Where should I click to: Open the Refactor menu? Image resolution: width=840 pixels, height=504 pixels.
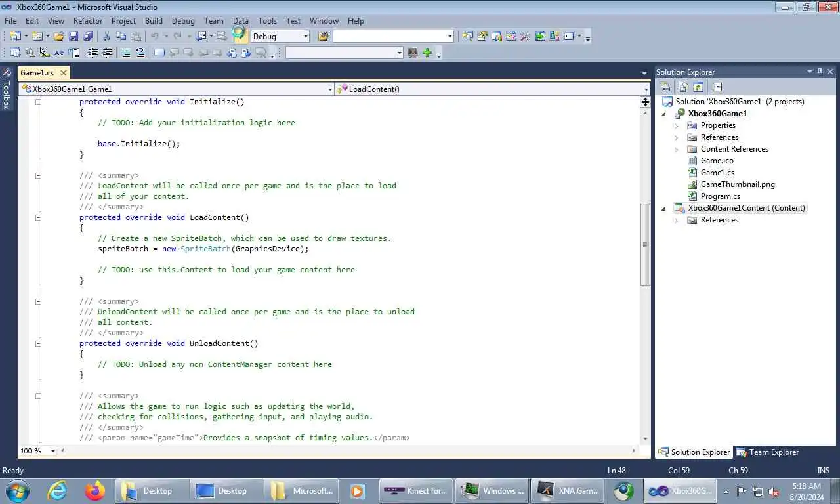coord(88,20)
